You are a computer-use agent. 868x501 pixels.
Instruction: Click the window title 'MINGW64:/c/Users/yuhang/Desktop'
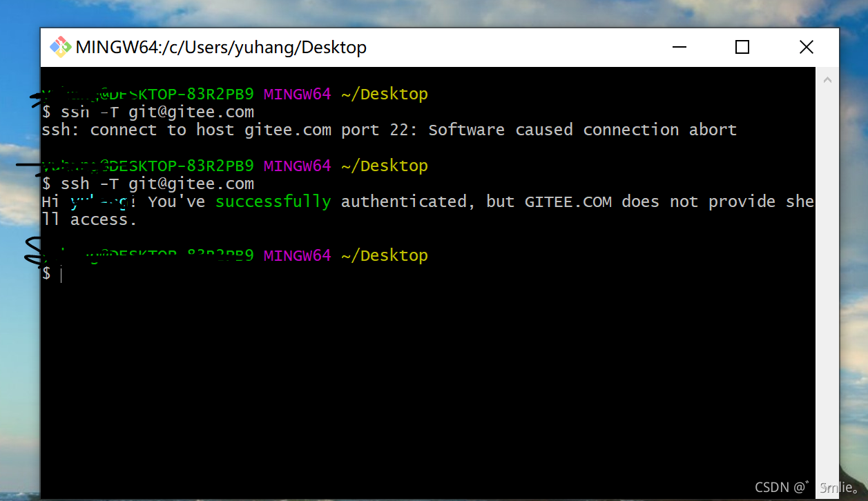point(221,48)
